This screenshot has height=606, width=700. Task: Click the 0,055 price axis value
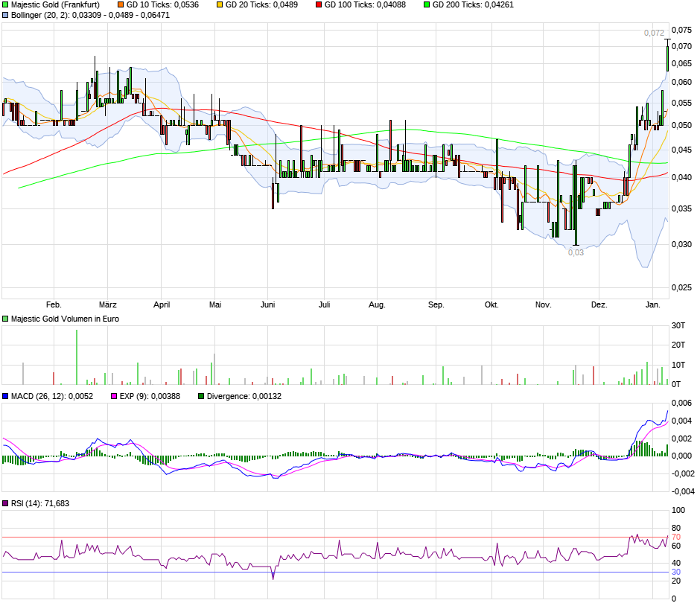[681, 103]
